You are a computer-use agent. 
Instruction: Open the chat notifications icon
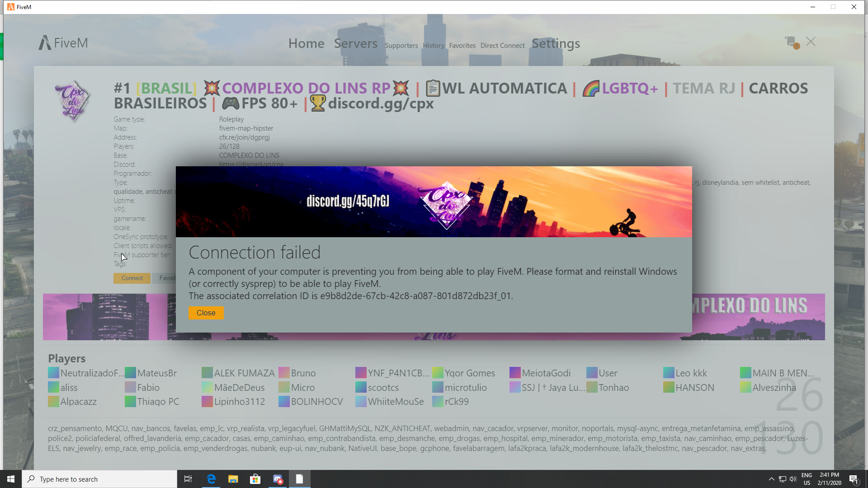pyautogui.click(x=792, y=42)
